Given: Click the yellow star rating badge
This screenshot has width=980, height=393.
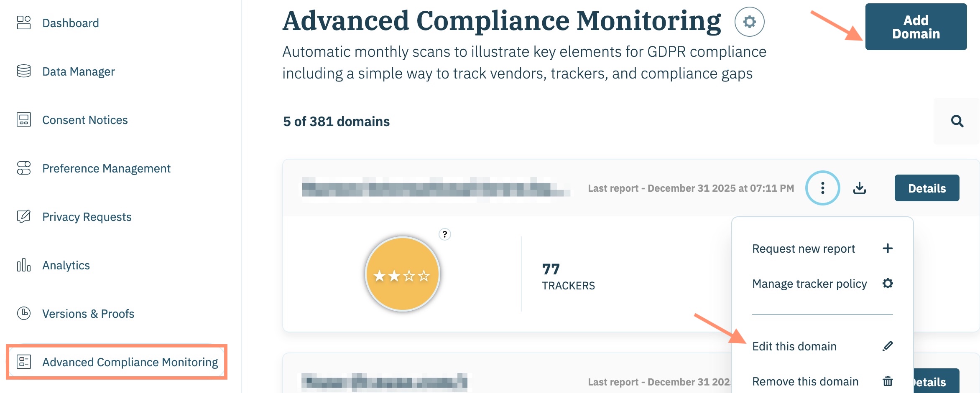Looking at the screenshot, I should [x=402, y=274].
